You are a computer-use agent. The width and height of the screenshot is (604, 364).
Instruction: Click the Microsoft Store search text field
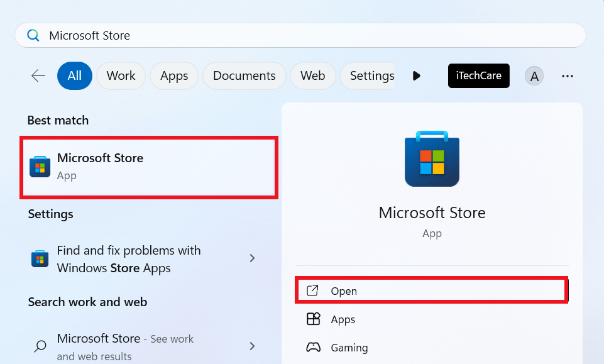click(300, 35)
